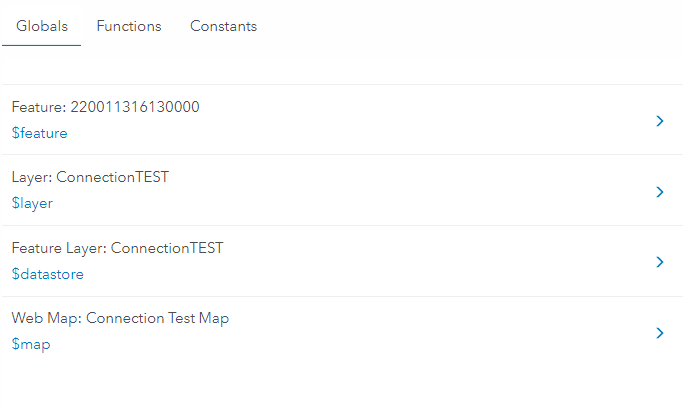
Task: Click the Layer: ConnectionTEST title
Action: pyautogui.click(x=90, y=178)
